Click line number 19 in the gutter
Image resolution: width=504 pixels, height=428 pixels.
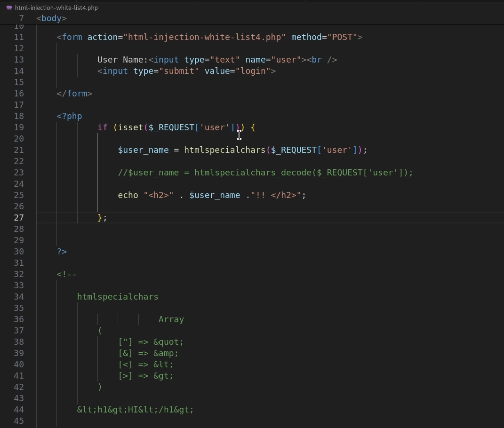[19, 127]
